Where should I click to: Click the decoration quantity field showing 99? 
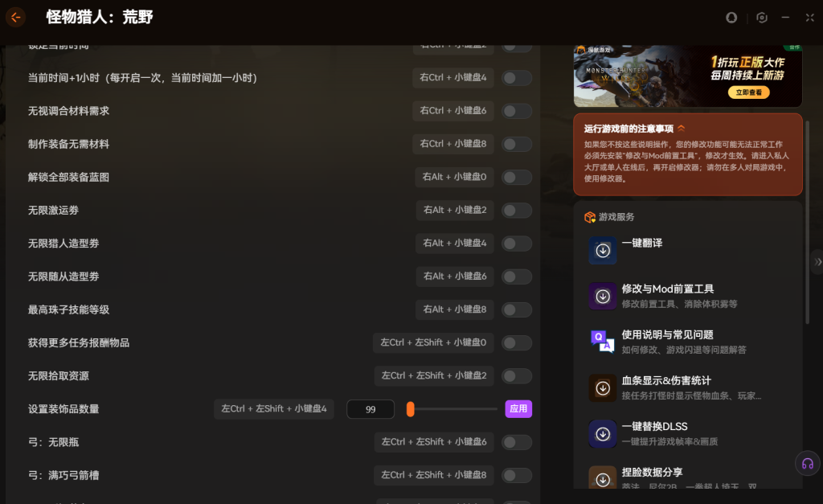[x=371, y=409]
